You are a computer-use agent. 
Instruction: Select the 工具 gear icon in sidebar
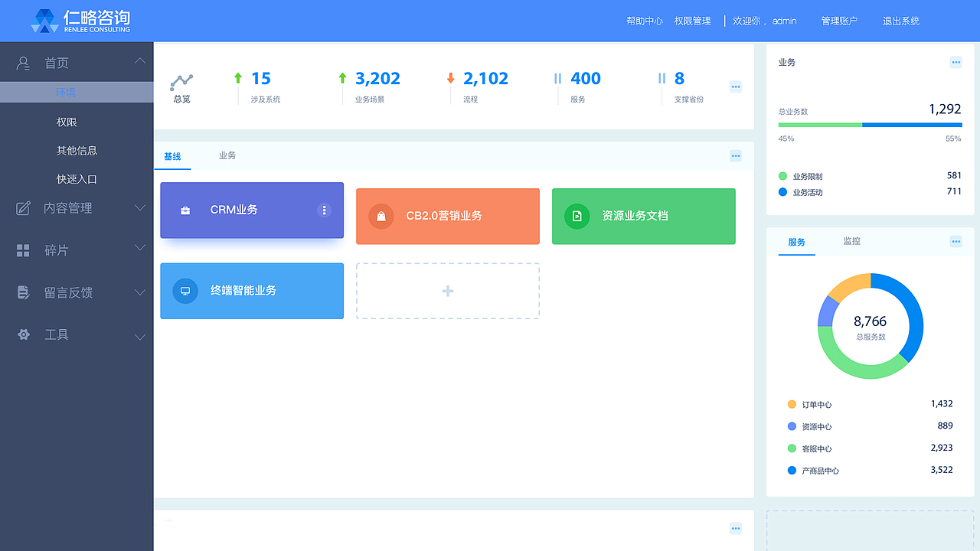click(23, 335)
